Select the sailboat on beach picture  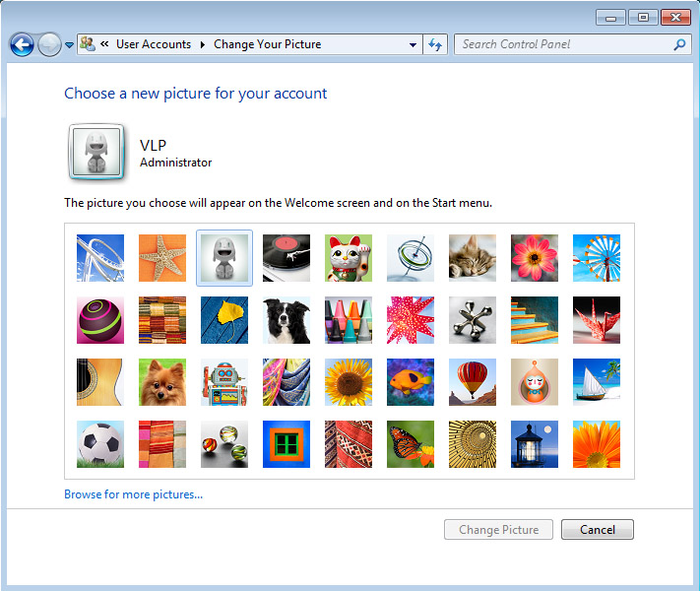tap(597, 382)
